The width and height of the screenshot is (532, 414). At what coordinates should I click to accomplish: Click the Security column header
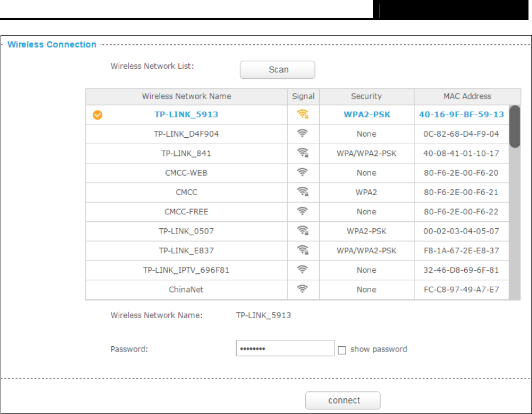[x=367, y=96]
